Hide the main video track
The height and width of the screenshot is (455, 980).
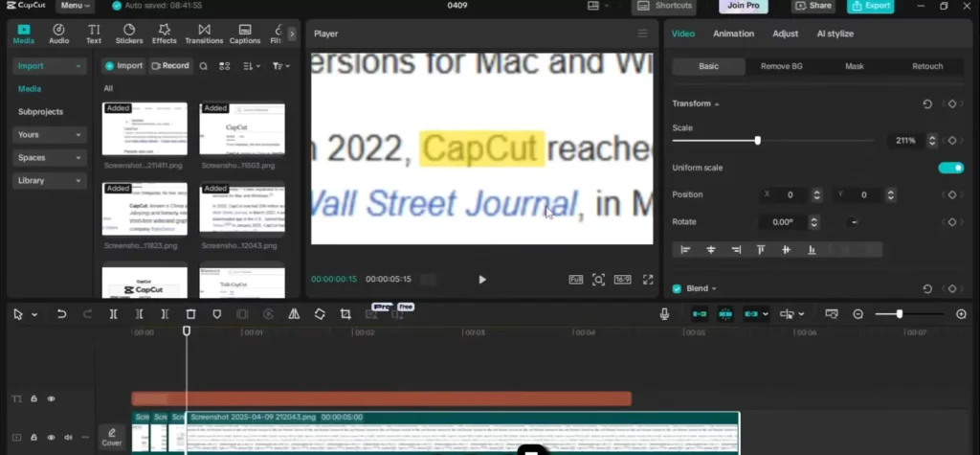click(52, 438)
